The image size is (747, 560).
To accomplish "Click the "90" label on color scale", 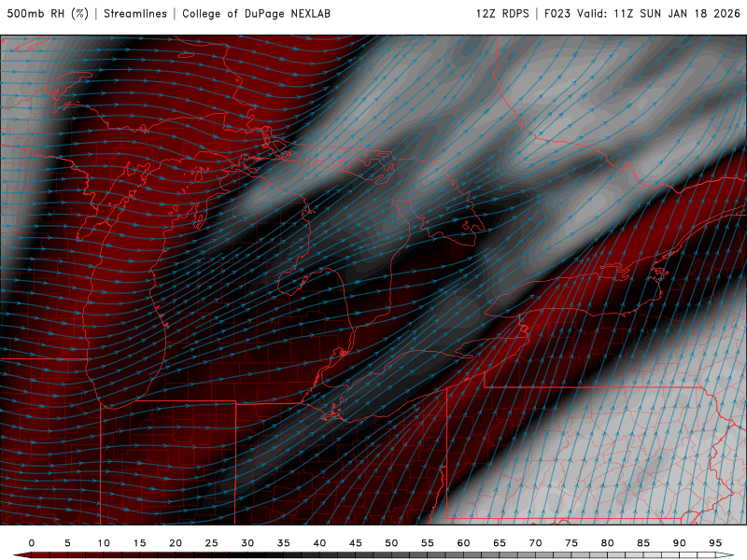I will [679, 543].
